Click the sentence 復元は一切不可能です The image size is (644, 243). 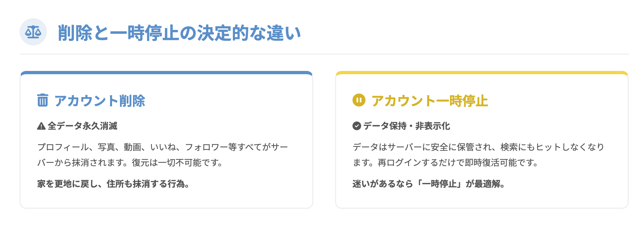177,163
